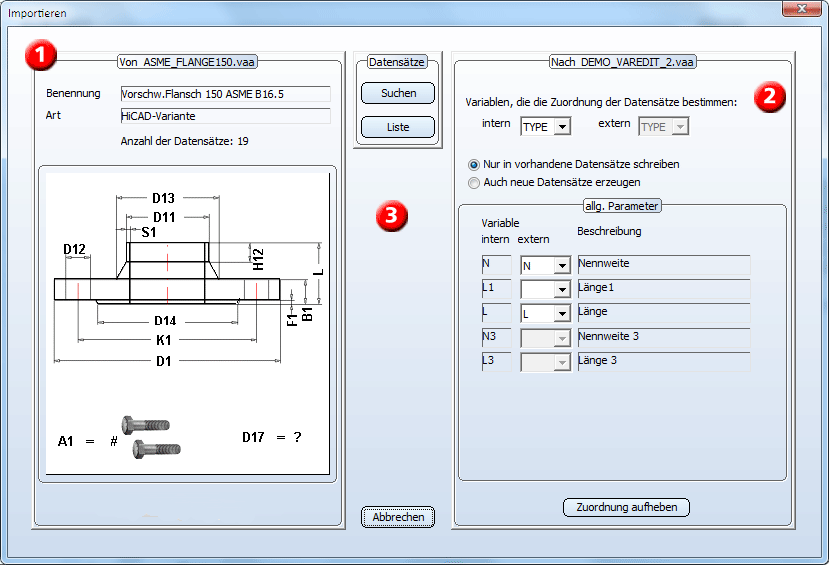Click the Benennung text field
Image resolution: width=829 pixels, height=565 pixels.
point(224,94)
